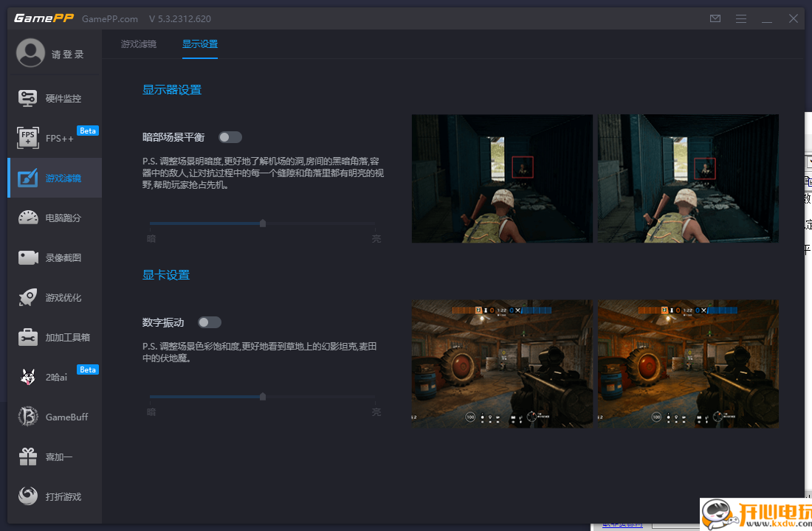Select the GameBuff sidebar label
Image resolution: width=812 pixels, height=531 pixels.
pyautogui.click(x=66, y=417)
